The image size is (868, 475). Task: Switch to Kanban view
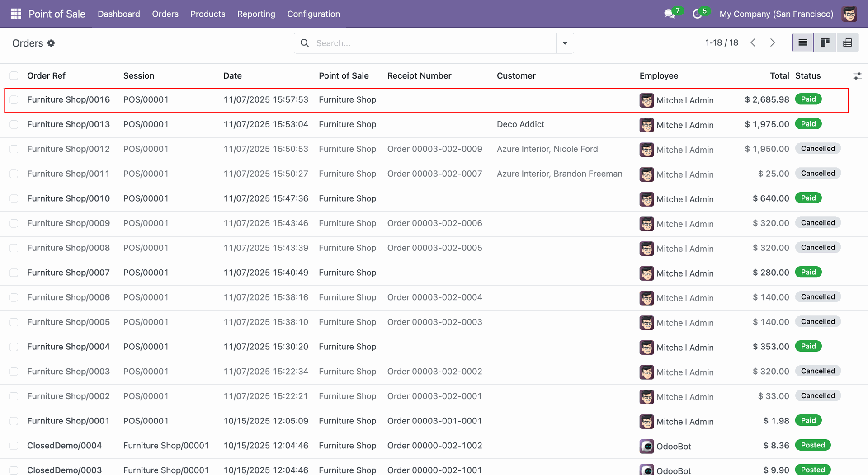pyautogui.click(x=825, y=42)
